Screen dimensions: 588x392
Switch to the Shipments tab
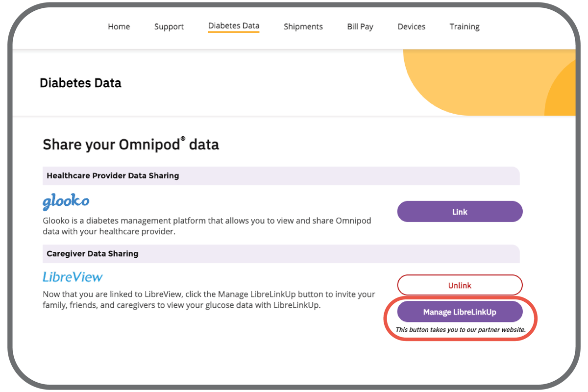coord(303,27)
